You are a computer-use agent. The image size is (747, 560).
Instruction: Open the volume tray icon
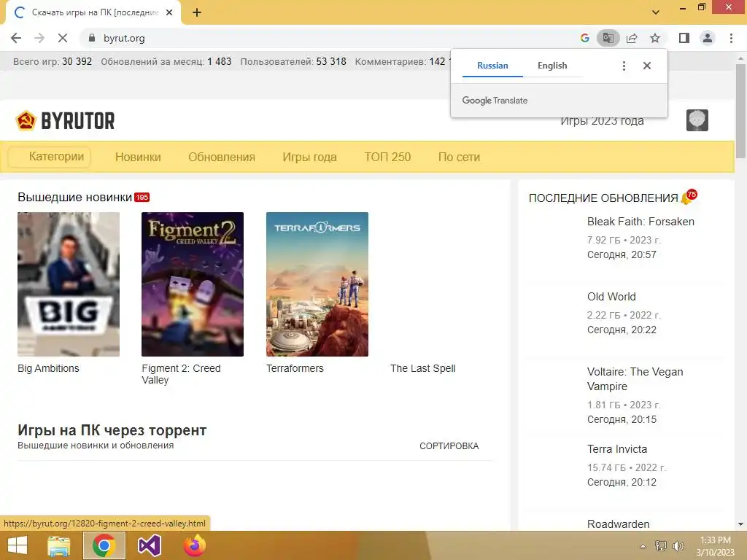(678, 546)
